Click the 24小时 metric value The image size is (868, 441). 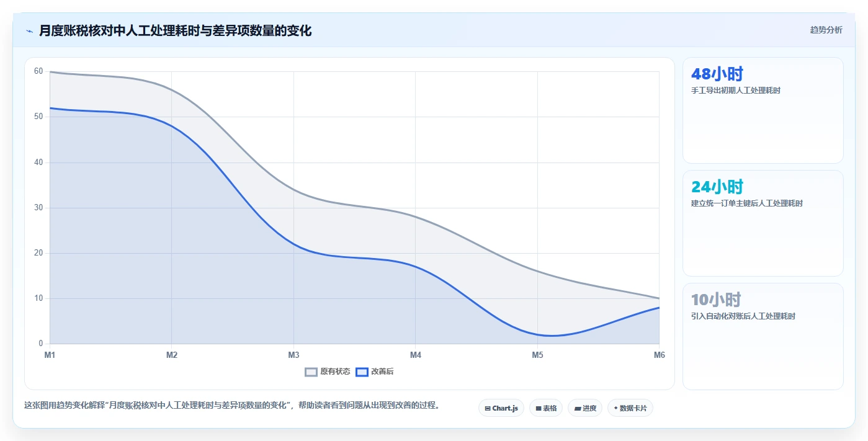717,187
